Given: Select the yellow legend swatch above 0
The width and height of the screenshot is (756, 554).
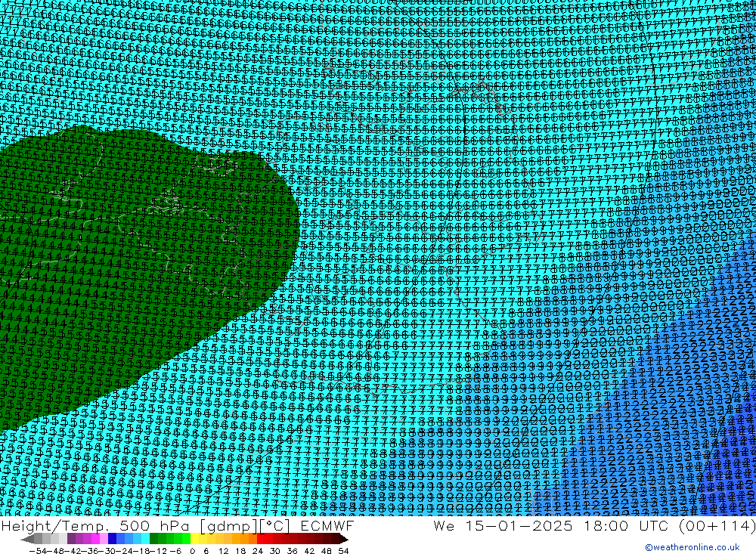Looking at the screenshot, I should click(x=195, y=539).
